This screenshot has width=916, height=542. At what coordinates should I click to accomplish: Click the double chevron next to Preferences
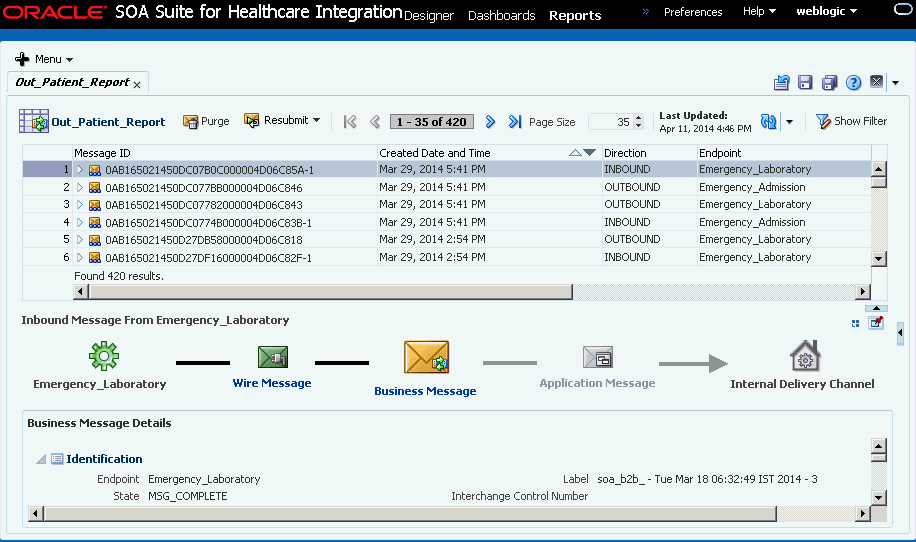[x=646, y=11]
